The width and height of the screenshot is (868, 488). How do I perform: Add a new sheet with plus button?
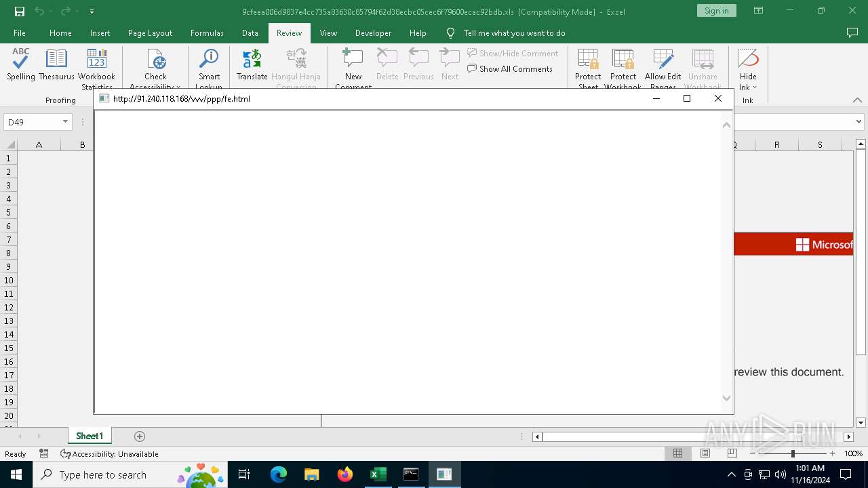140,436
